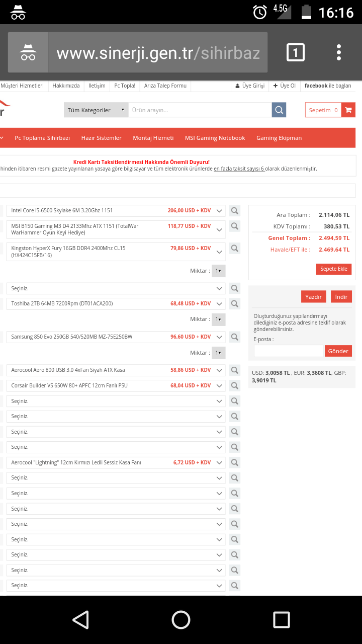This screenshot has height=644, width=362.
Task: Search icon beside Toshiba 2TB row
Action: coord(234,303)
